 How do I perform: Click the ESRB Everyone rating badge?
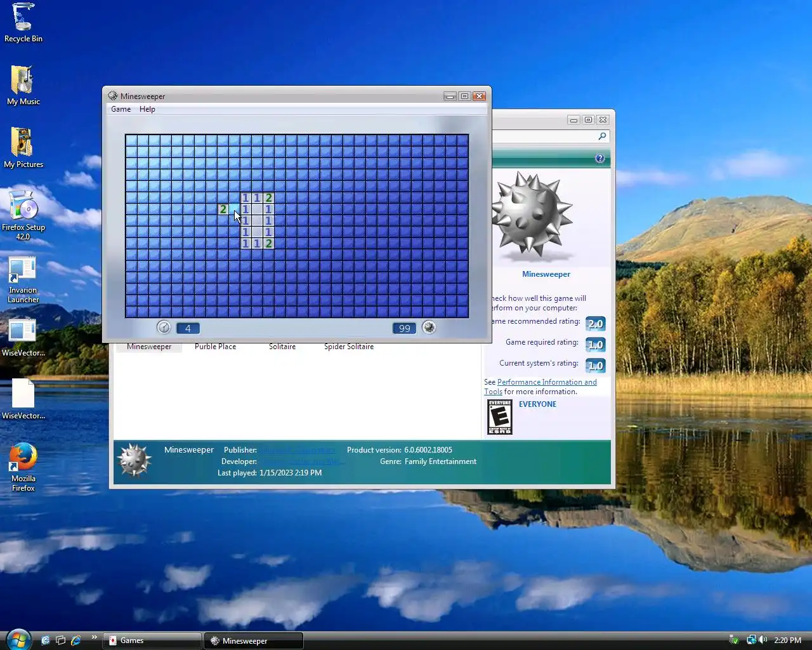pos(499,416)
